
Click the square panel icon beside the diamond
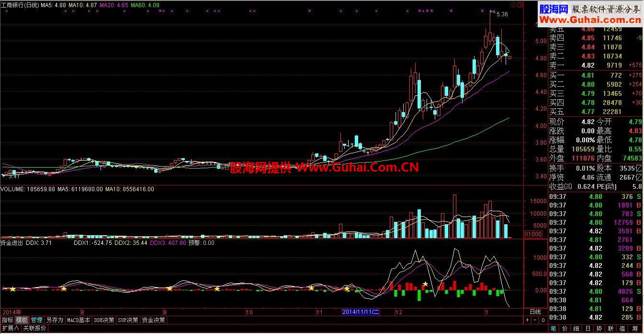pyautogui.click(x=520, y=4)
